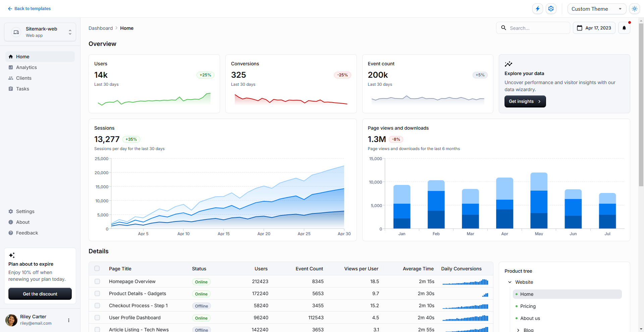This screenshot has width=644, height=332.
Task: Click the Sitemark-web devices icon
Action: (x=16, y=32)
